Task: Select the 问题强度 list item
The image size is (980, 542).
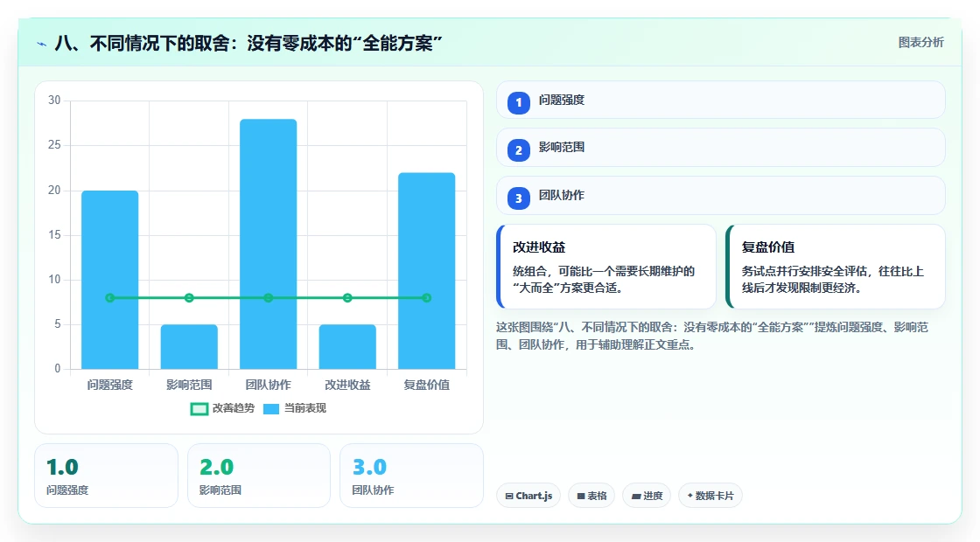Action: 721,100
